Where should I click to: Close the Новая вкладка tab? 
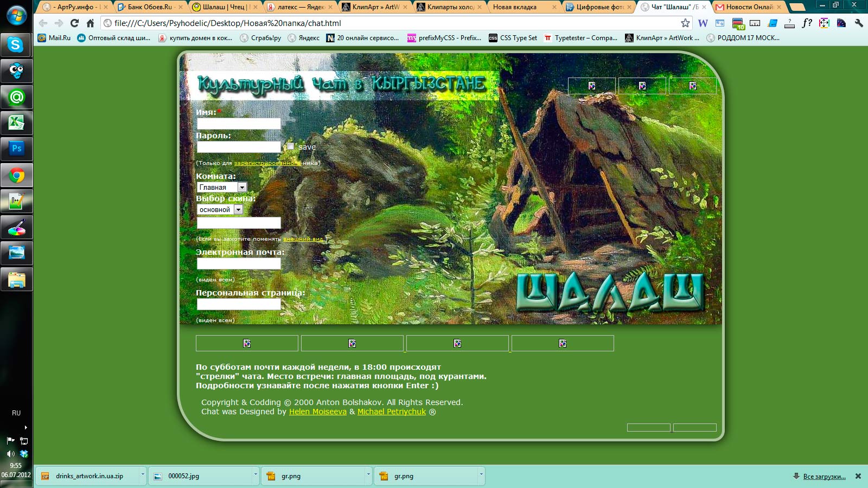[554, 7]
